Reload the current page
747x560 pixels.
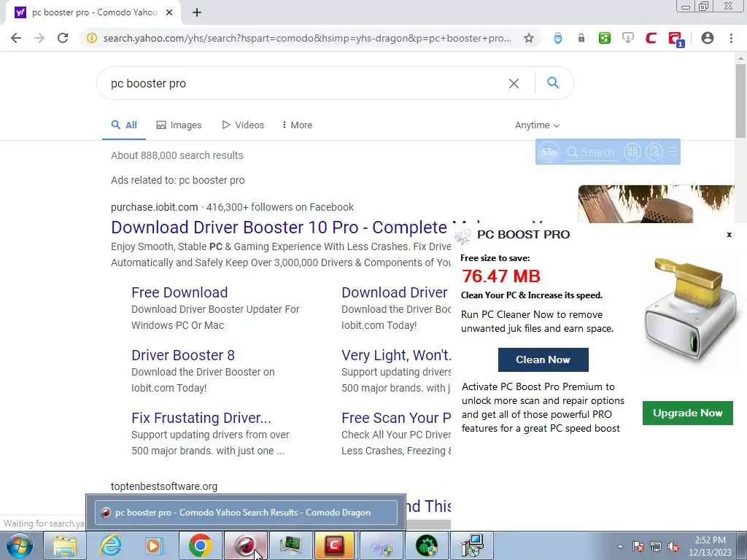(x=63, y=38)
